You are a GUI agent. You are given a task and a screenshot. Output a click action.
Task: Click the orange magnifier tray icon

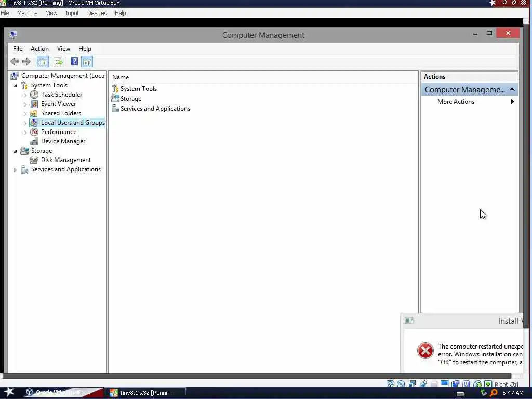[494, 393]
